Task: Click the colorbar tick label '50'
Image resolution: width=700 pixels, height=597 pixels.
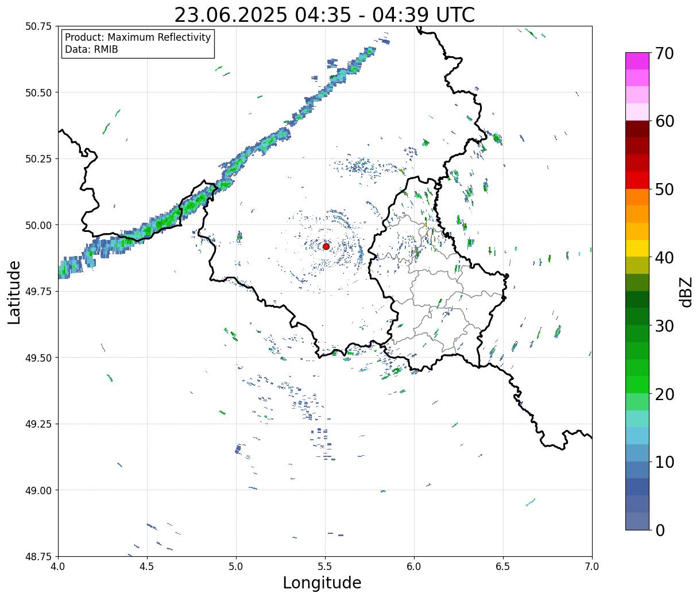Action: 664,189
